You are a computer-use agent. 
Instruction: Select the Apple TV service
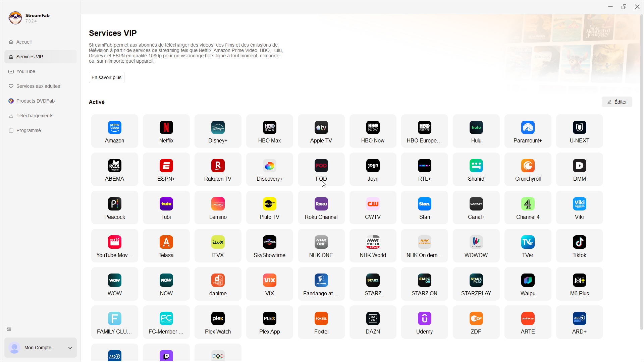(321, 131)
